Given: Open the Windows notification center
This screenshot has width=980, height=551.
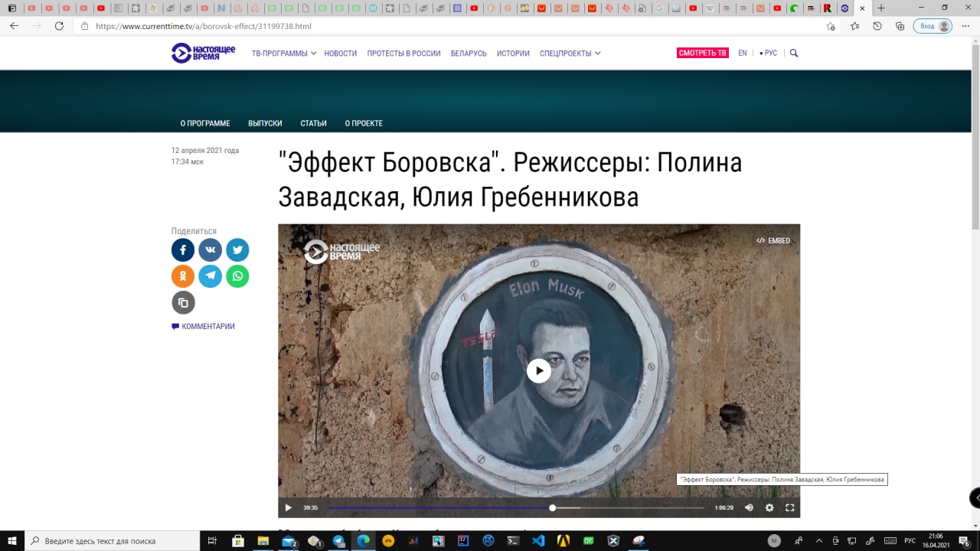Looking at the screenshot, I should [x=965, y=541].
